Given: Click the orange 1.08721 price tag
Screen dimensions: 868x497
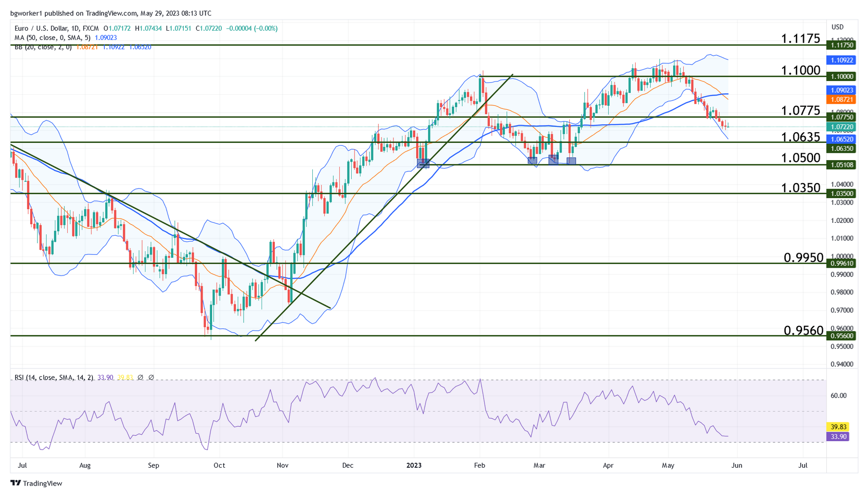Looking at the screenshot, I should click(x=841, y=99).
